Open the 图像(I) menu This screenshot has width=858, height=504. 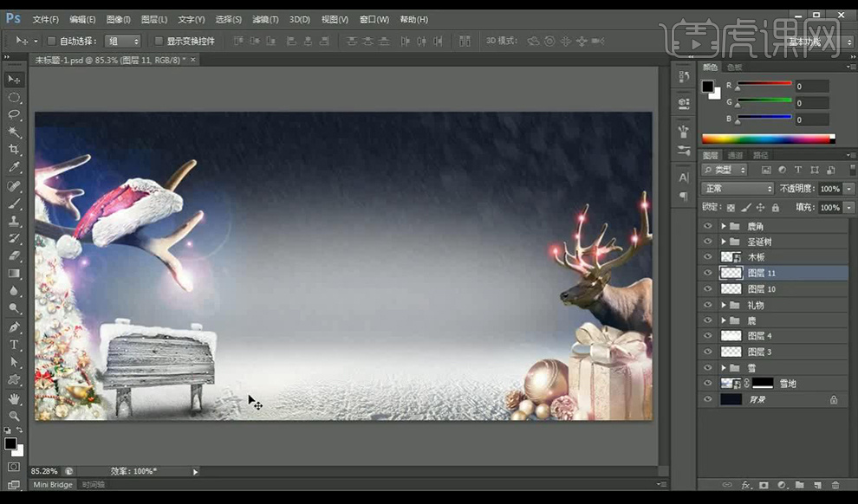[118, 20]
